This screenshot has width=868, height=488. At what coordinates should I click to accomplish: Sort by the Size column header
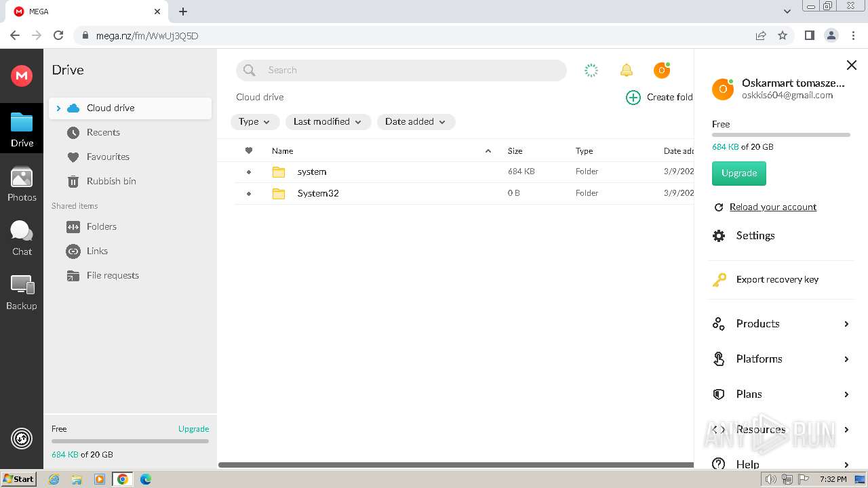click(x=515, y=151)
